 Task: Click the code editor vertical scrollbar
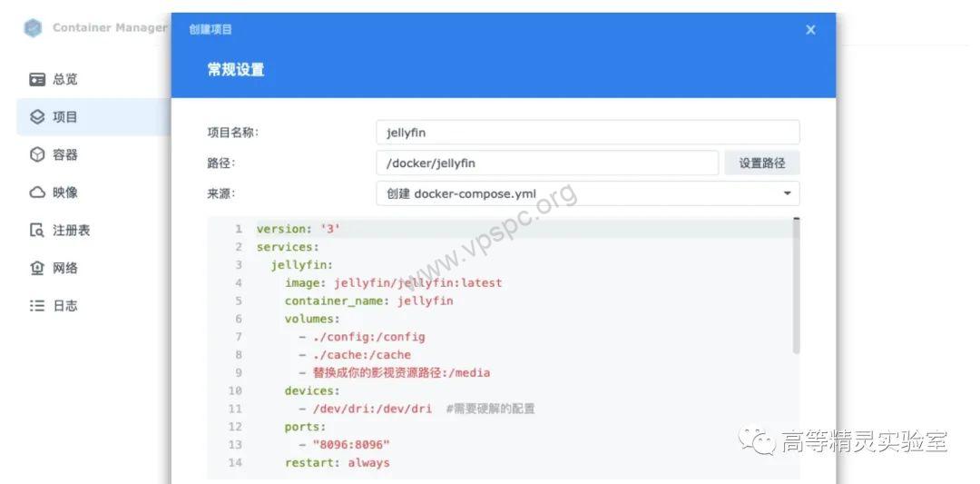tap(797, 286)
